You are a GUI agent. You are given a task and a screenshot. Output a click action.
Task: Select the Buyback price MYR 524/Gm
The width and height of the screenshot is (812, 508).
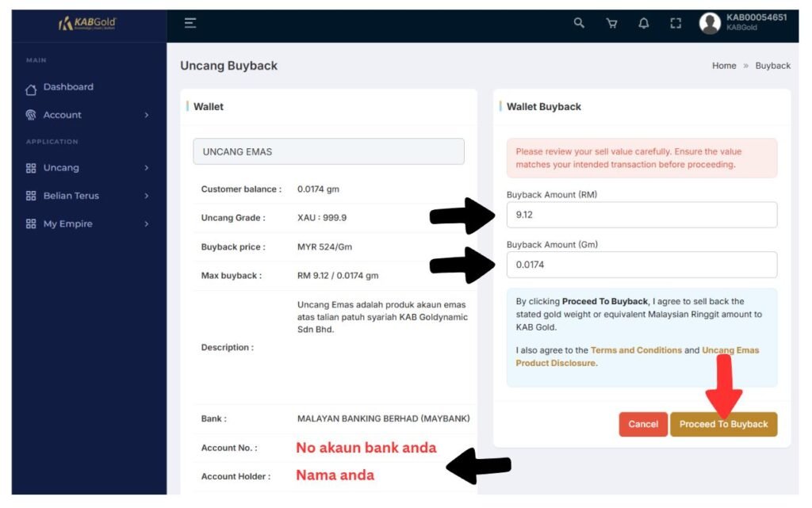(324, 246)
